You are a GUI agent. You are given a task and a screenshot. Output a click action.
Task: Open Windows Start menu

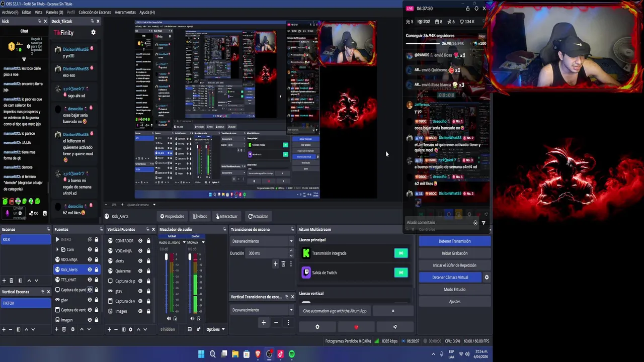click(x=201, y=354)
